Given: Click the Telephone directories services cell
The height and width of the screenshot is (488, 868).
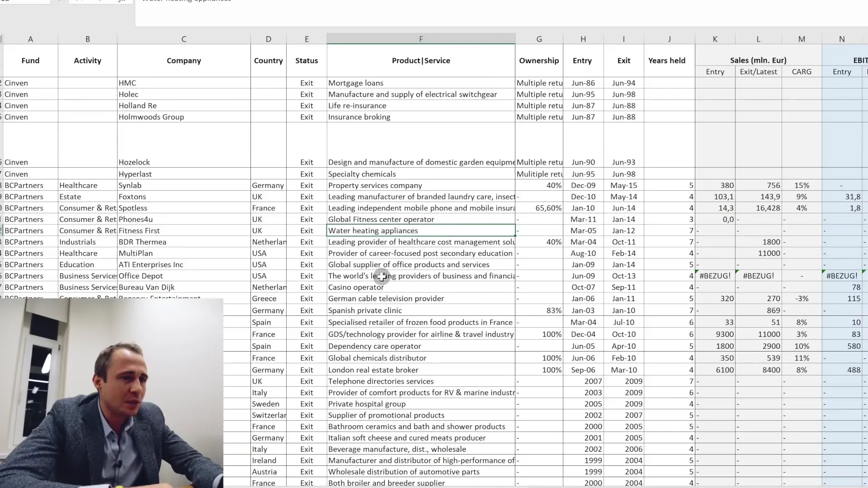Looking at the screenshot, I should 421,381.
